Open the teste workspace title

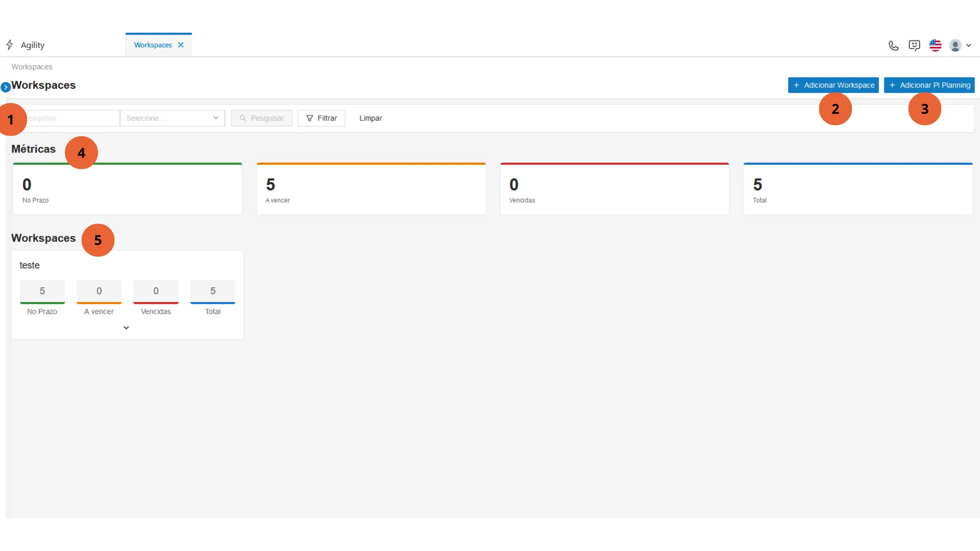point(30,265)
